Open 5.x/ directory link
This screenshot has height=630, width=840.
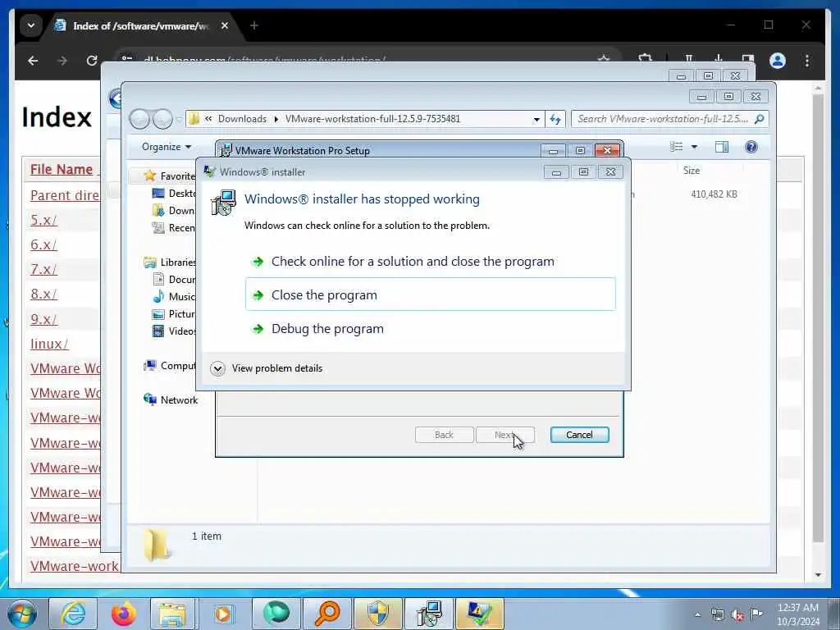[x=43, y=220]
